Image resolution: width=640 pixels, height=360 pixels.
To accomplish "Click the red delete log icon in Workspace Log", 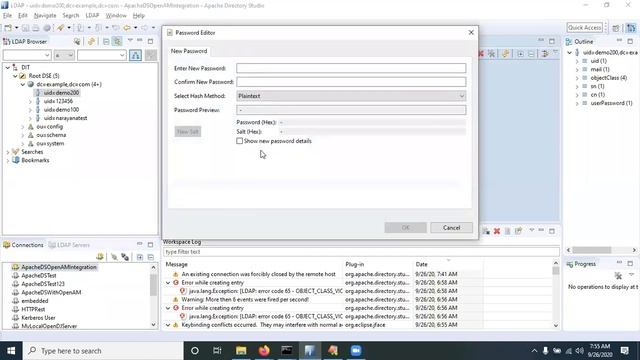I will pyautogui.click(x=497, y=231).
